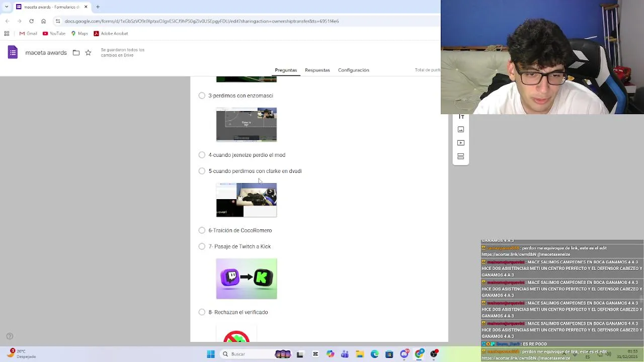Open Chrome from the taskbar
The width and height of the screenshot is (644, 362).
419,354
